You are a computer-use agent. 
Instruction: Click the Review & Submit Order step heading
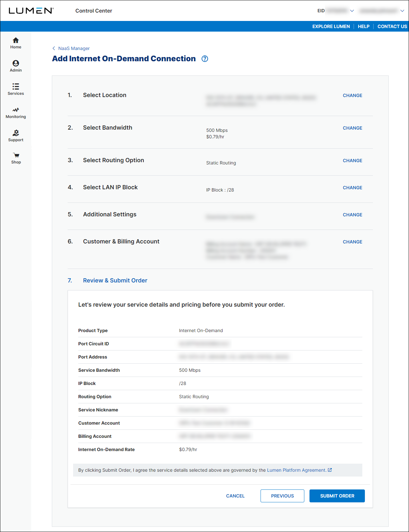[x=115, y=281]
